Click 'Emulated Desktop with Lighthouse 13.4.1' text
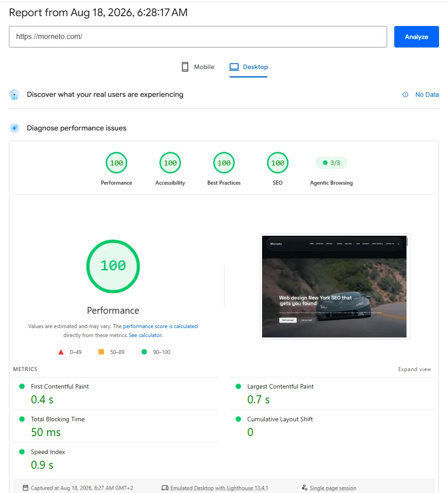The image size is (448, 493). [x=219, y=488]
